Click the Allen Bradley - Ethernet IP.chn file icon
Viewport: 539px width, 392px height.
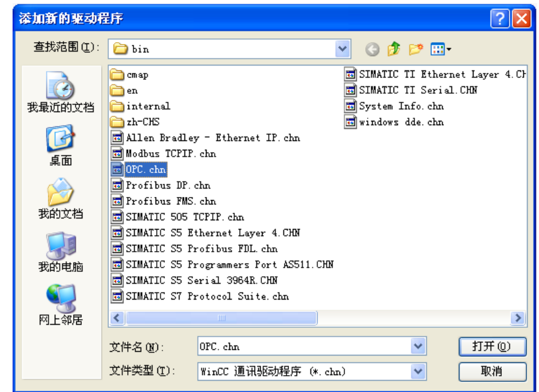(x=117, y=138)
